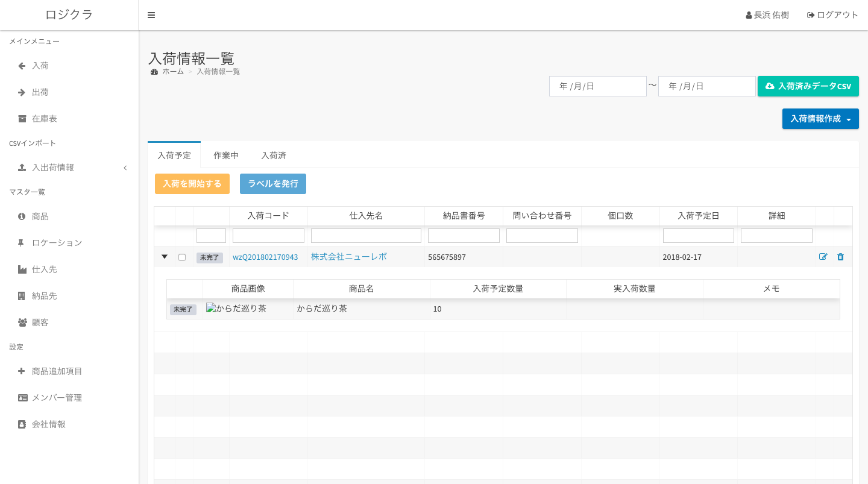868x484 pixels.
Task: Switch to the 入荷済 tab
Action: coord(274,156)
